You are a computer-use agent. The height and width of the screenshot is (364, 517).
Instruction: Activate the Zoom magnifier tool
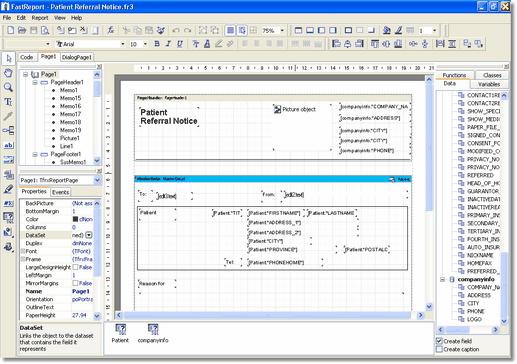click(x=8, y=87)
